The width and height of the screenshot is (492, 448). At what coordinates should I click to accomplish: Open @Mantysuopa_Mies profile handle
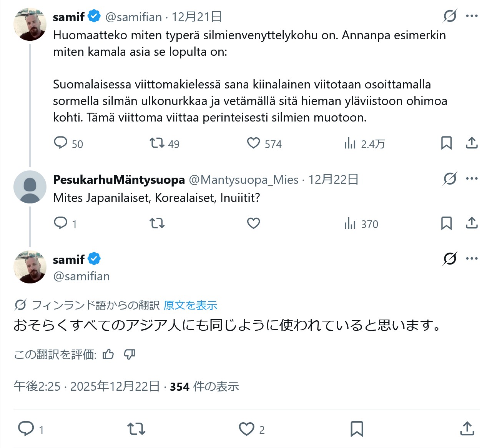pyautogui.click(x=244, y=180)
